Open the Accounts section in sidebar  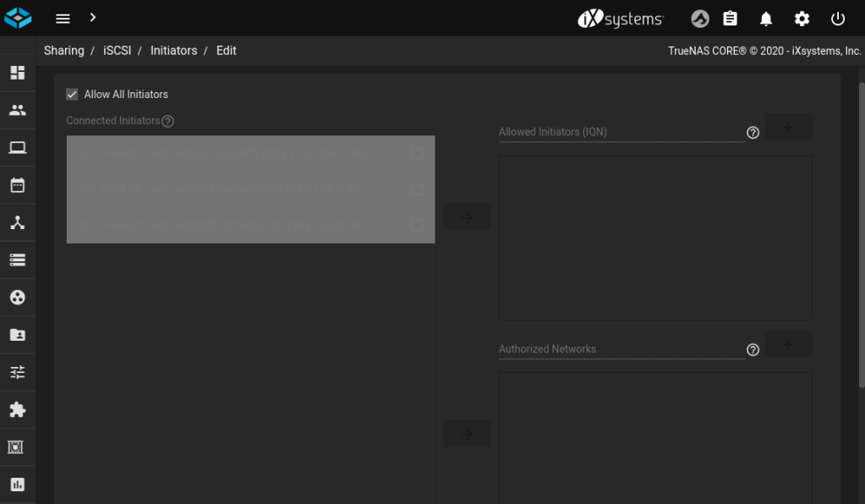pos(17,110)
